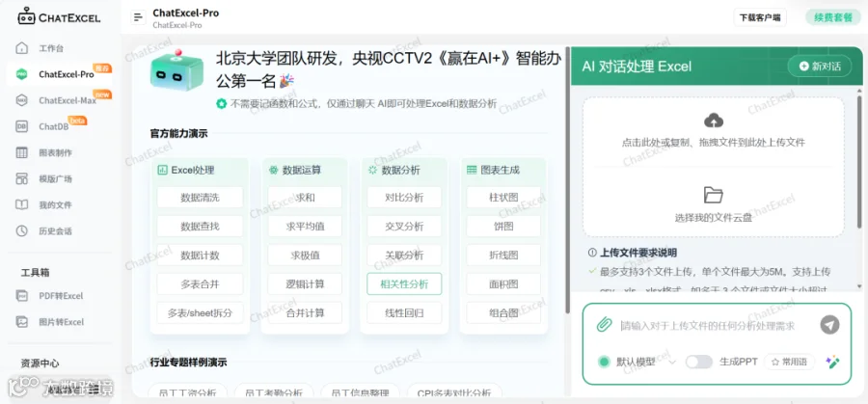Click the PDF转Excel tool icon
The image size is (868, 404).
[x=21, y=296]
